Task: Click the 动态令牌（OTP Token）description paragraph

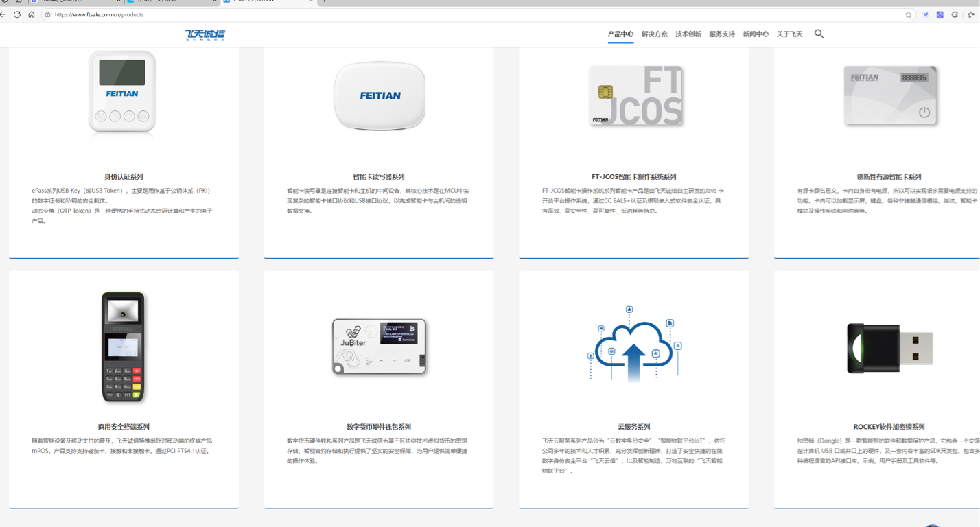Action: click(x=121, y=216)
